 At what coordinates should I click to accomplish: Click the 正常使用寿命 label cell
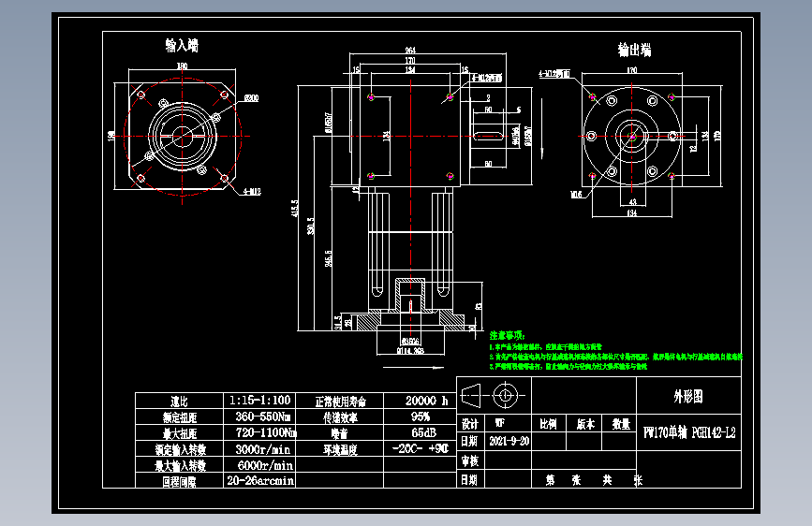point(340,402)
